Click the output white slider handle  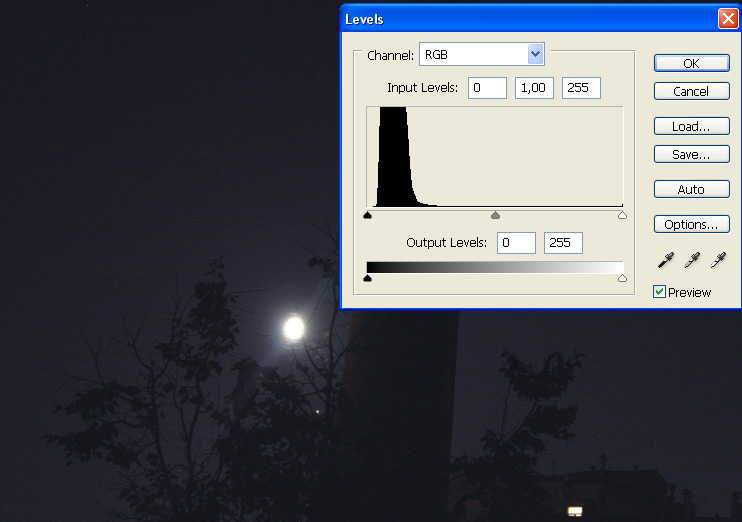click(x=622, y=278)
